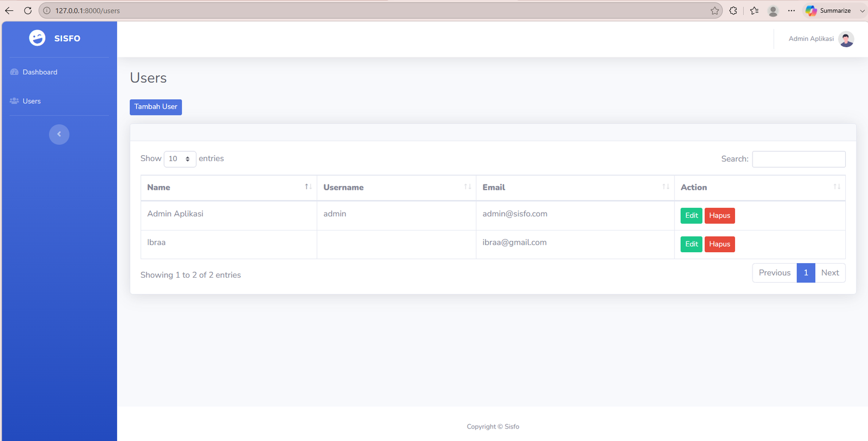This screenshot has height=441, width=868.
Task: Focus the Search input field
Action: pyautogui.click(x=799, y=159)
